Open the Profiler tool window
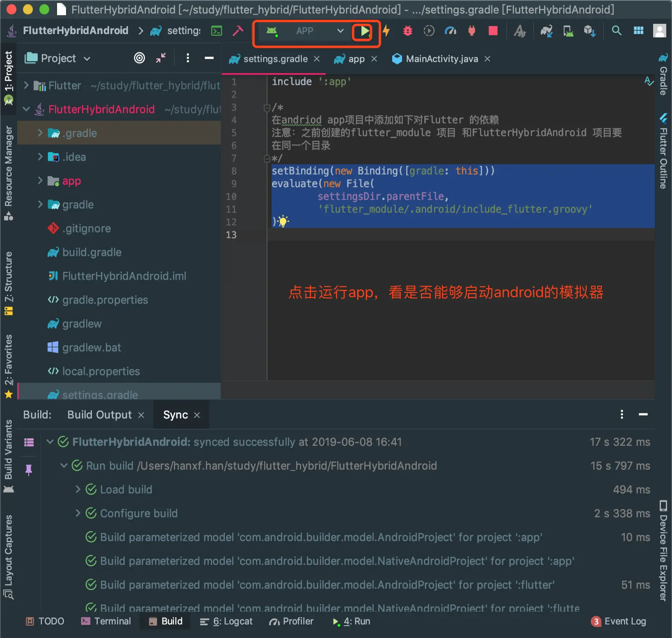This screenshot has height=638, width=672. (291, 621)
